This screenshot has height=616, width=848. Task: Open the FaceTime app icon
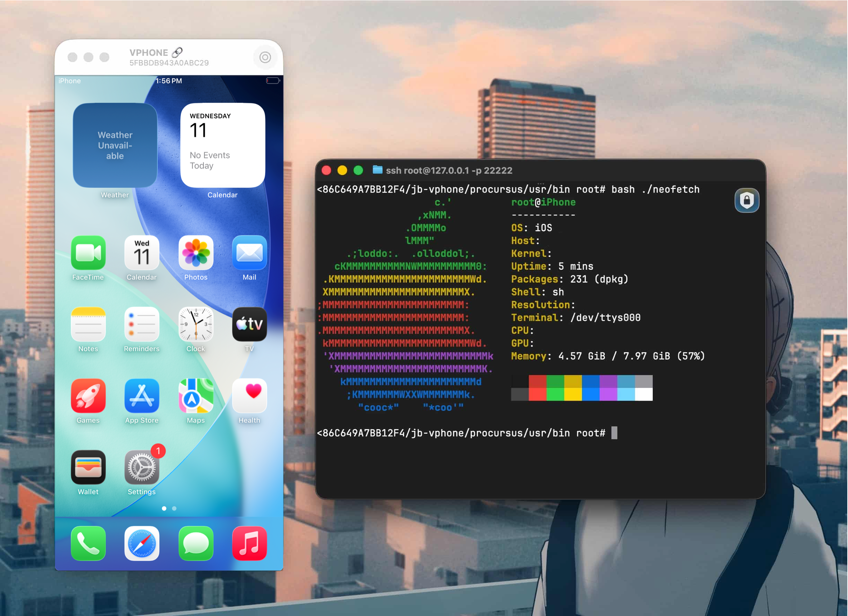pyautogui.click(x=88, y=253)
